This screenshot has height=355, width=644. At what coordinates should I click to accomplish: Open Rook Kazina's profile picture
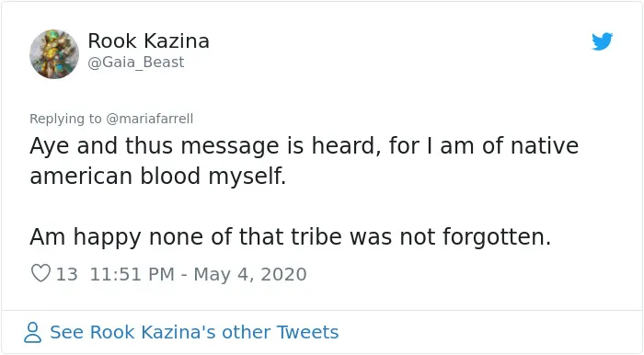coord(54,53)
